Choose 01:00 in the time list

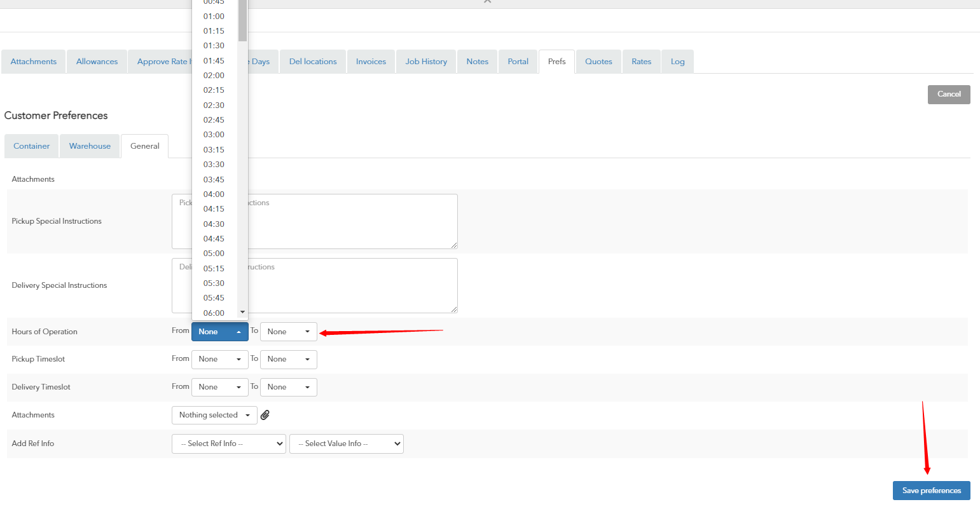coord(215,17)
